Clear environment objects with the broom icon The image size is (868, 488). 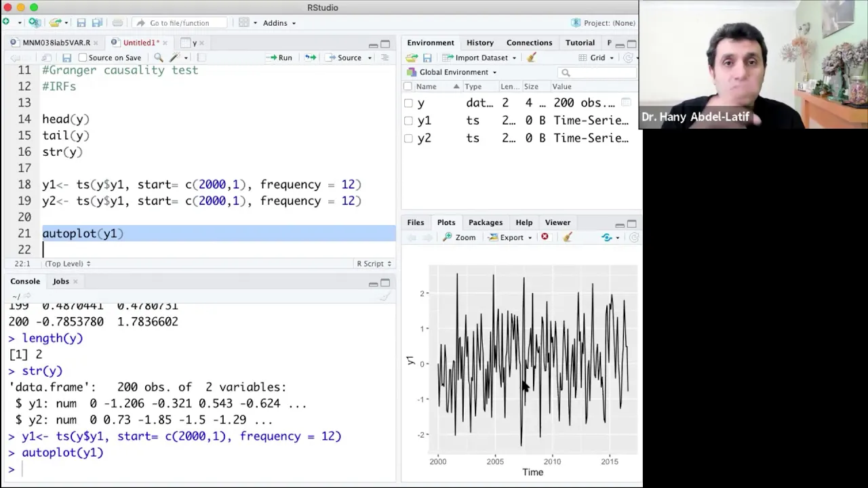532,58
